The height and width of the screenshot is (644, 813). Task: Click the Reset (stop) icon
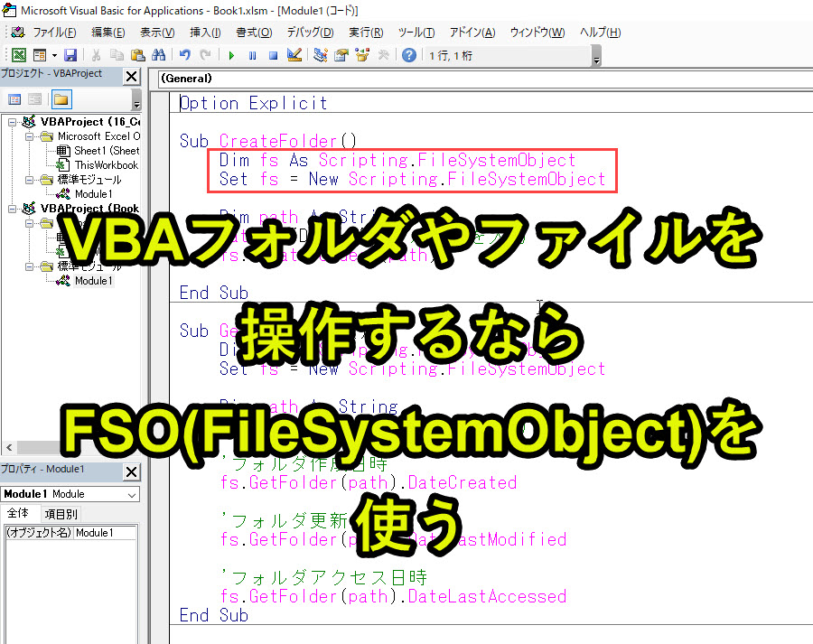(274, 55)
